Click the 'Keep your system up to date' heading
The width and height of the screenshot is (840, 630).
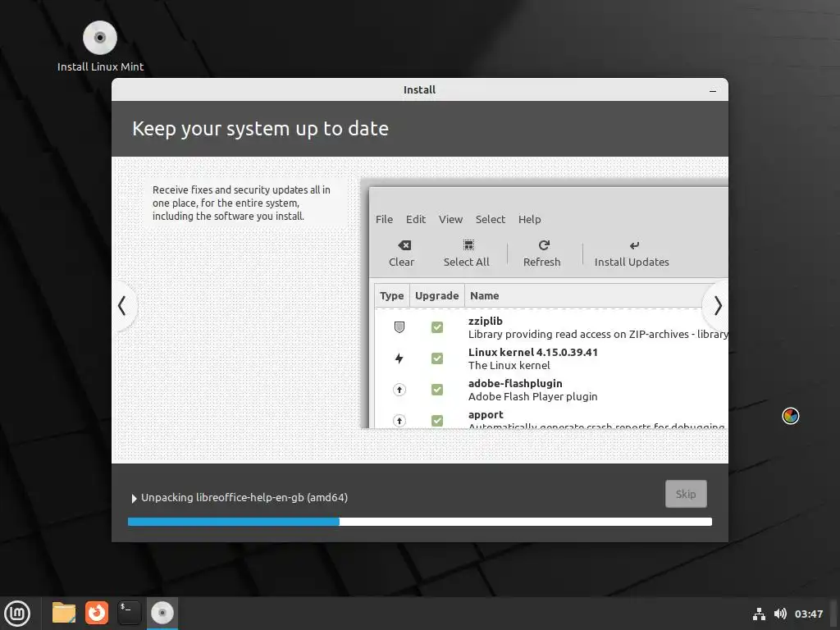(260, 129)
